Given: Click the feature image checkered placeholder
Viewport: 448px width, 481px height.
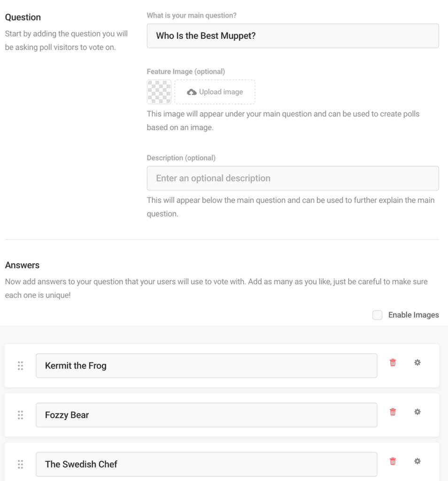Looking at the screenshot, I should pyautogui.click(x=159, y=92).
